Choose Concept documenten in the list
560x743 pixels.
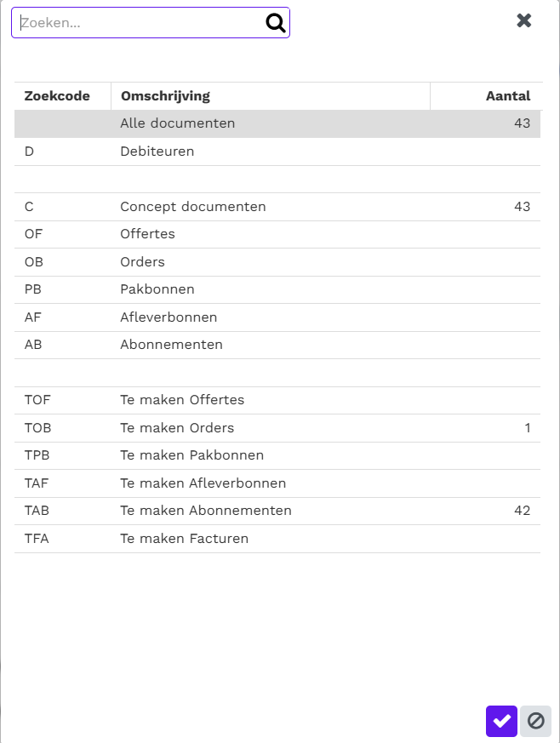tap(277, 207)
